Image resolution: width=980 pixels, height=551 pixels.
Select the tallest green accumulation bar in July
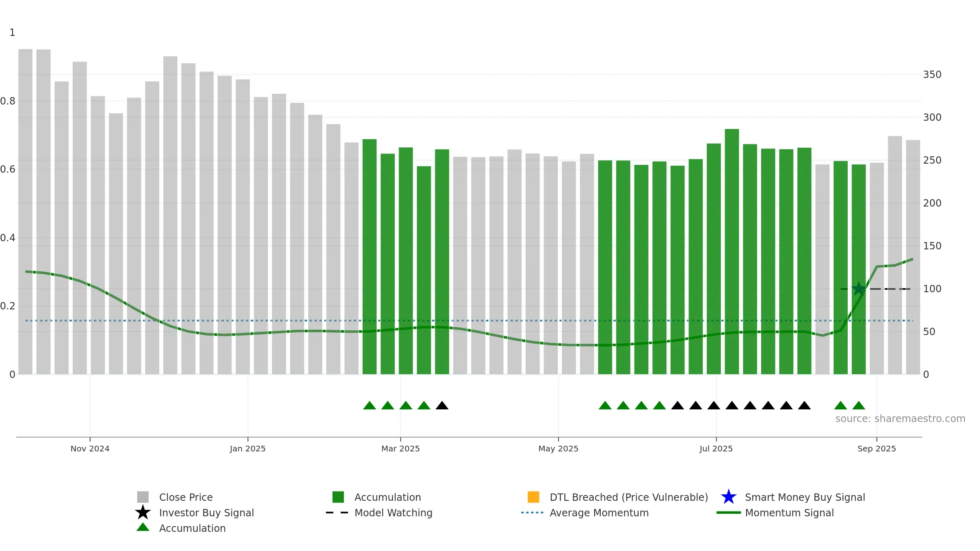pos(732,251)
